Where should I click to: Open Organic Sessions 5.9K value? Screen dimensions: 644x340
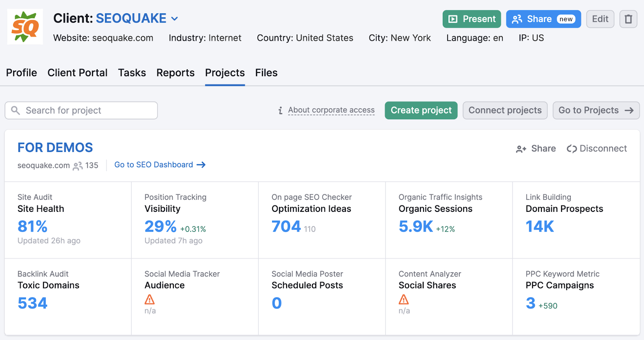pyautogui.click(x=416, y=226)
